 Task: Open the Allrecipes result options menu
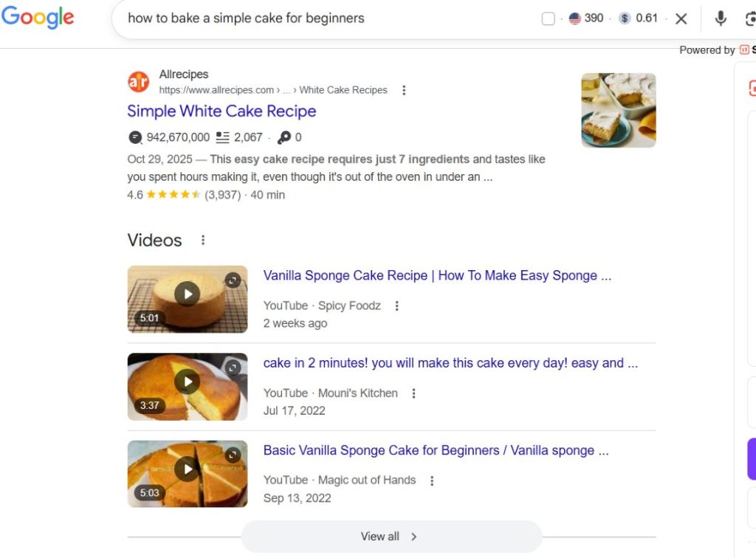point(404,90)
